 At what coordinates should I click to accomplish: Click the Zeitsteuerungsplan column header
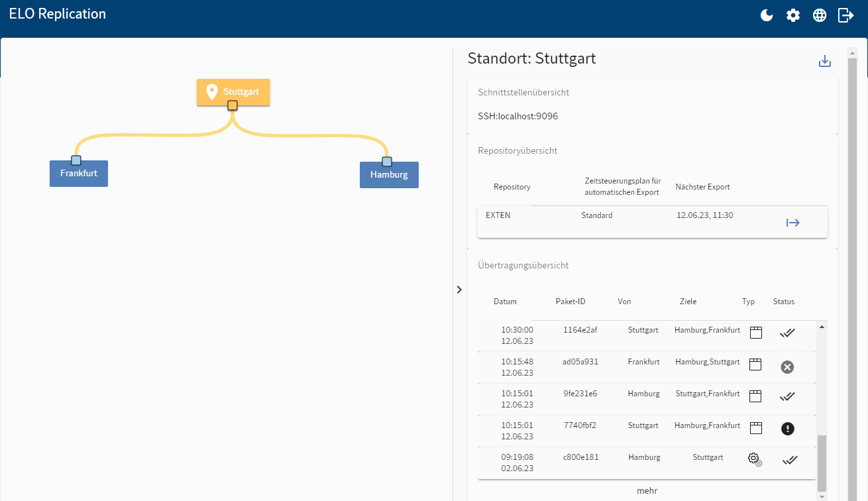coord(623,186)
